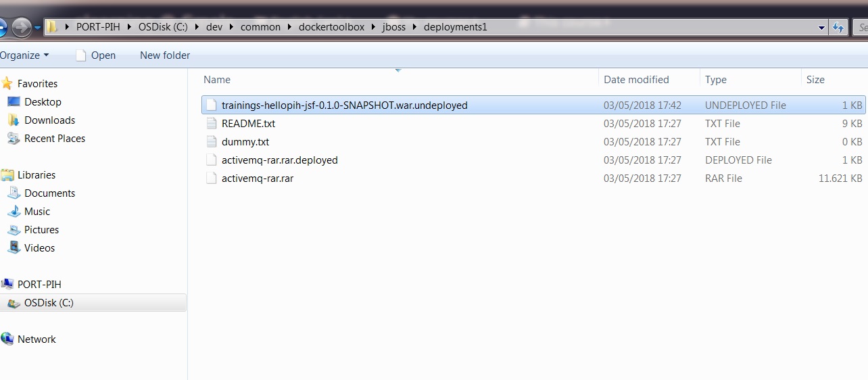Open the Documents library
Screen dimensions: 868x380
click(x=49, y=193)
